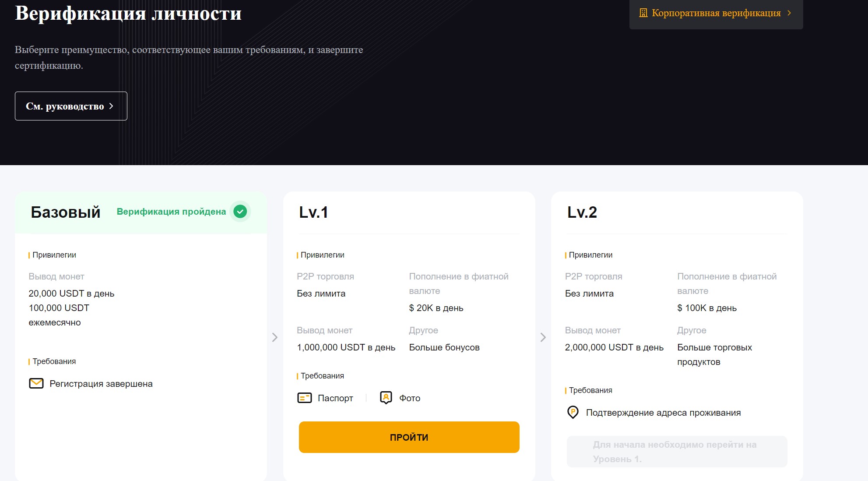Click Без лимита under Lv.1 P2P торговля

(x=321, y=294)
